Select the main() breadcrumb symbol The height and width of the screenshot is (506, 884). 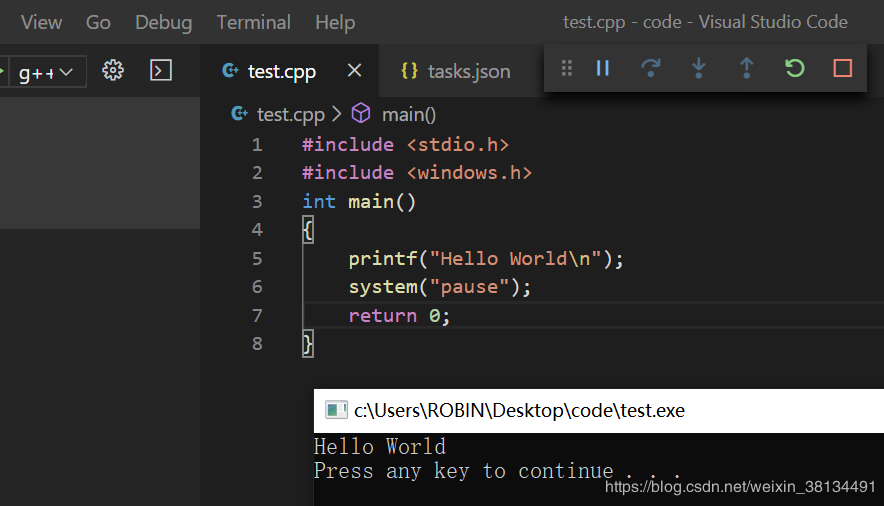408,114
